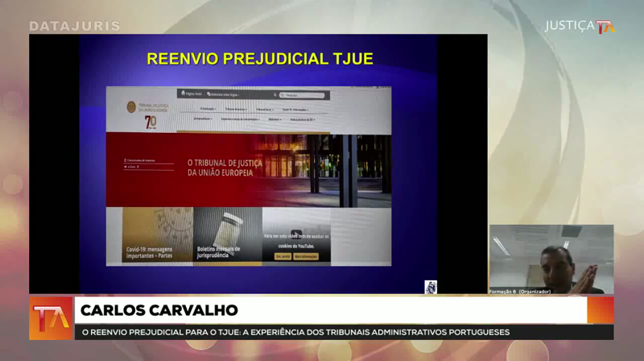This screenshot has height=361, width=644.
Task: Click the Justiça TA logo top right
Action: point(579,26)
